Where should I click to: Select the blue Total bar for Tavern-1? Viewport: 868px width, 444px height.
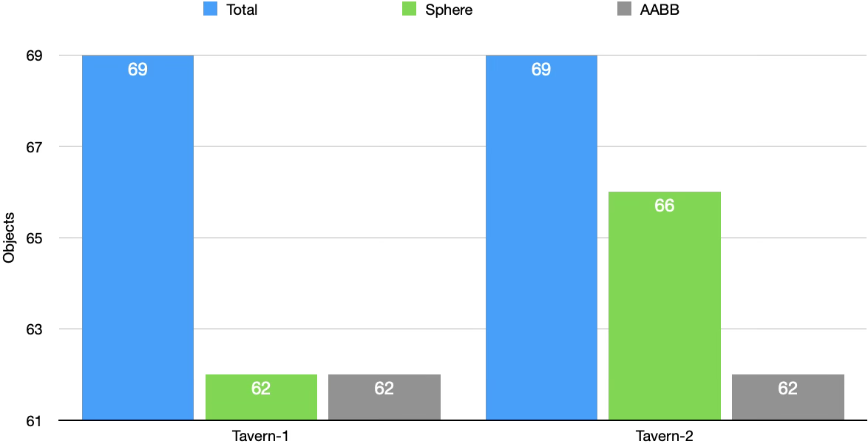tap(138, 237)
